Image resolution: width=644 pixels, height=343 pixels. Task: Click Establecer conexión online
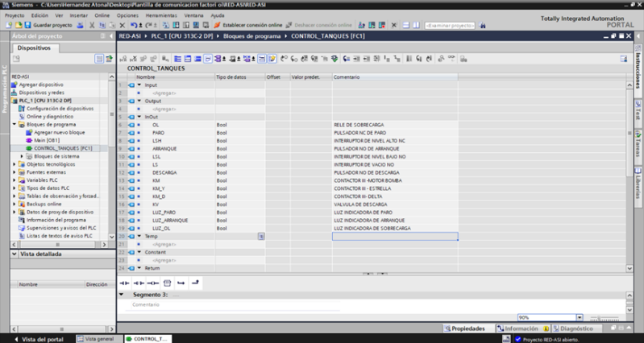(248, 25)
